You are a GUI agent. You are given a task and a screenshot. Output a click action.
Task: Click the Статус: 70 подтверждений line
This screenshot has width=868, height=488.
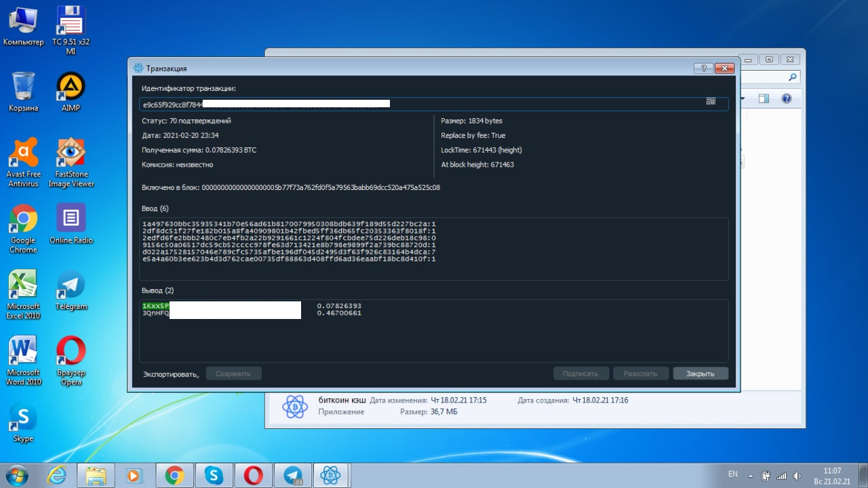point(186,121)
